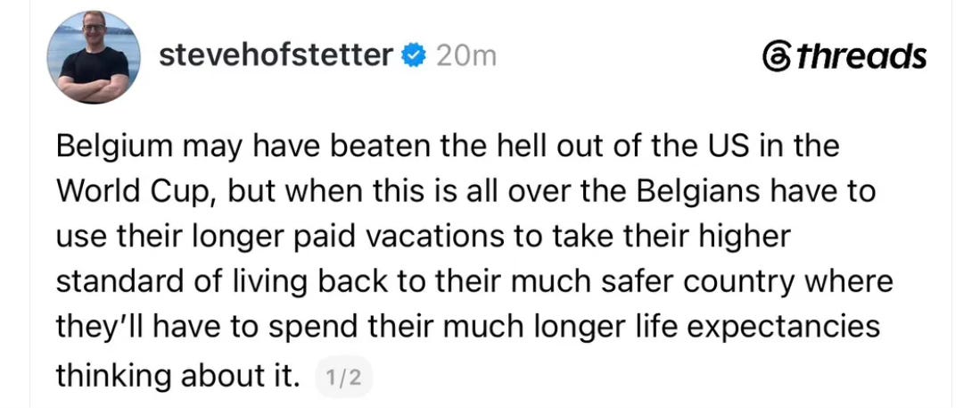The height and width of the screenshot is (408, 980).
Task: Click the stevehofstetter username
Action: [x=276, y=55]
